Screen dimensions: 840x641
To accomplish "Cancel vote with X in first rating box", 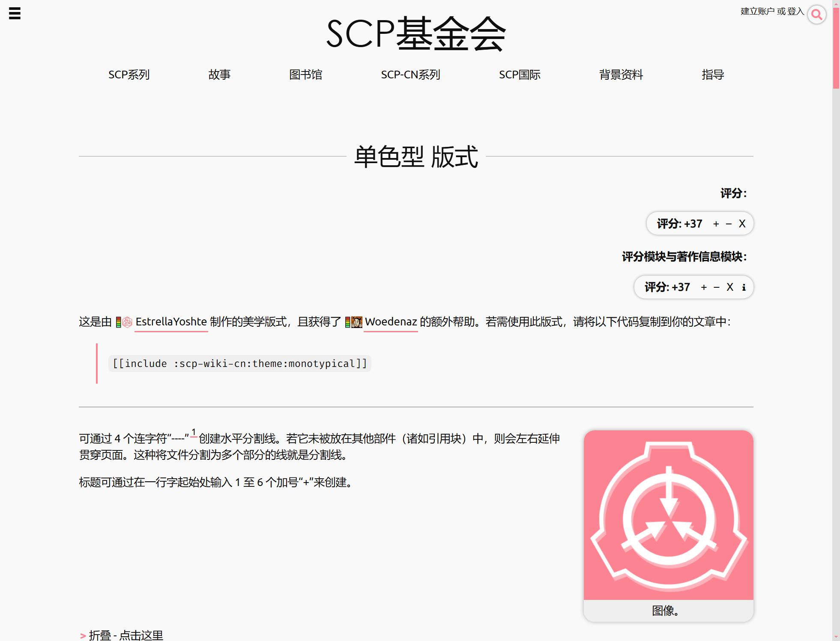I will point(742,224).
